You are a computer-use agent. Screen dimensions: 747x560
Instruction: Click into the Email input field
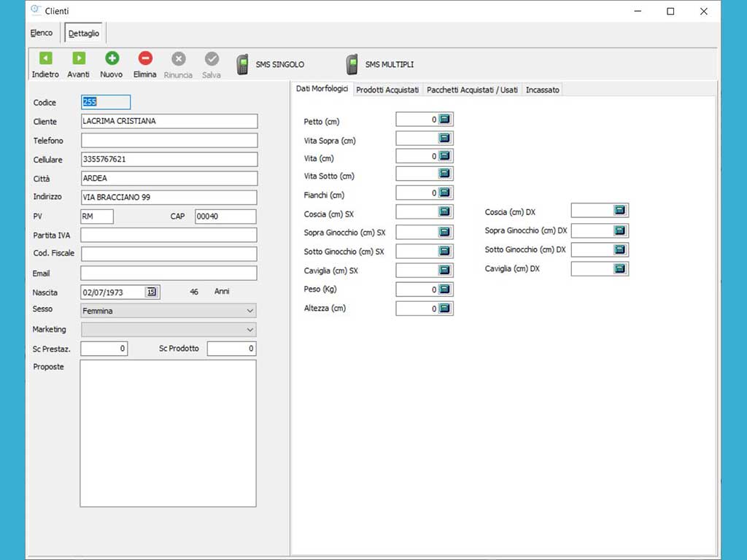169,273
